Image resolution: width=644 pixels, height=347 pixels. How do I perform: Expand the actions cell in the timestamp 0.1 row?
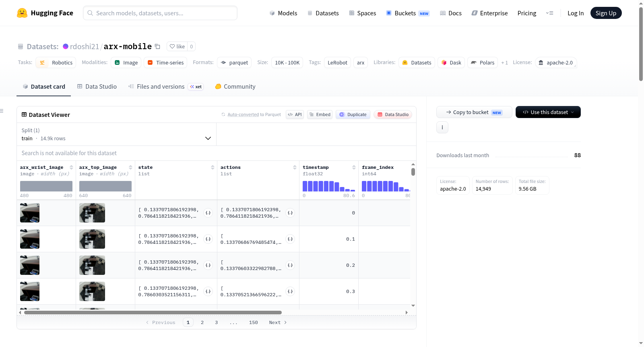coord(290,239)
